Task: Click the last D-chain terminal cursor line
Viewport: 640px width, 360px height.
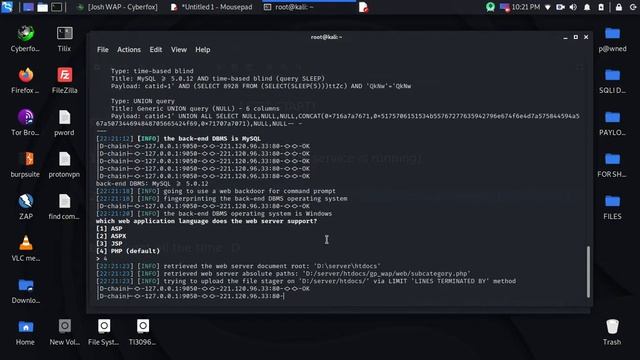Action: tap(190, 296)
